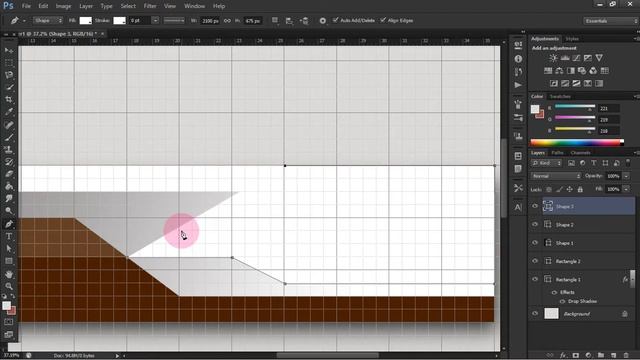The width and height of the screenshot is (640, 360).
Task: Hide the Shape 2 layer
Action: pos(535,224)
